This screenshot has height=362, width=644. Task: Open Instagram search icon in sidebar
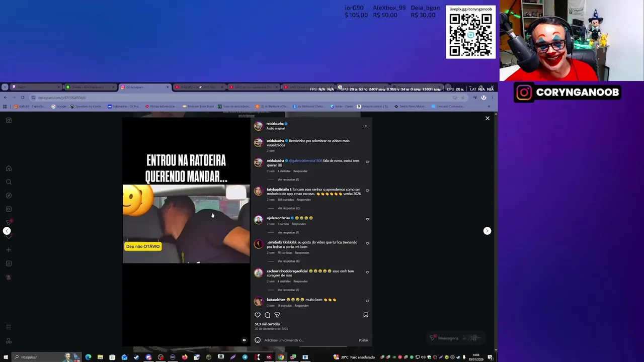pos(9,182)
